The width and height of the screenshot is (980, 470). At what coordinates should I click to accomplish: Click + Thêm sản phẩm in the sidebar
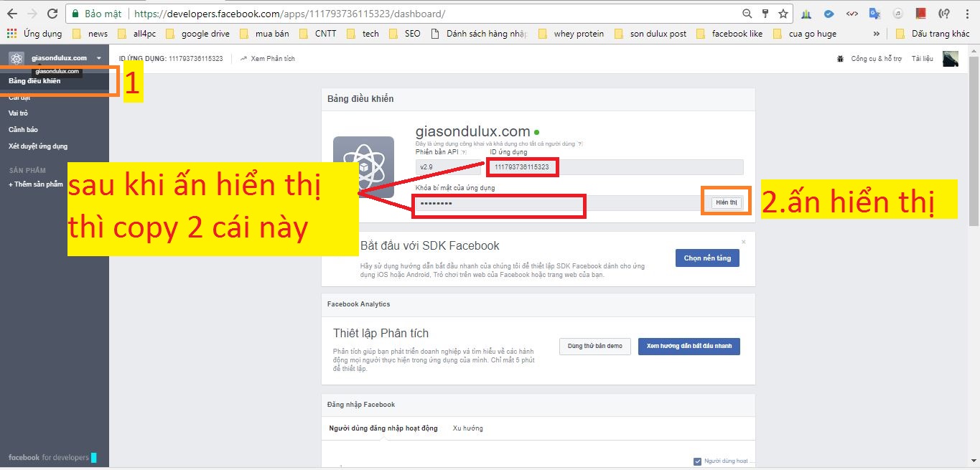point(36,184)
